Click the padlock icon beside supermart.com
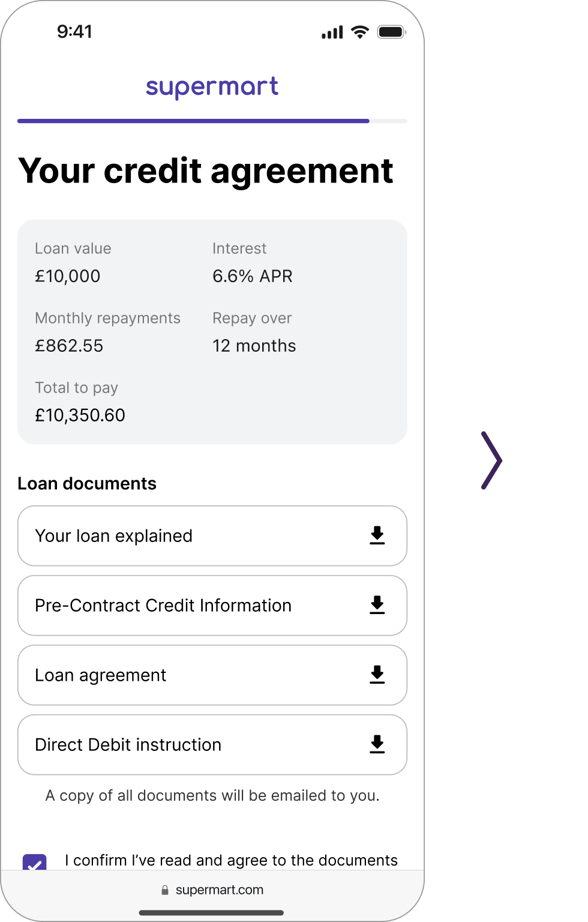 coord(164,890)
